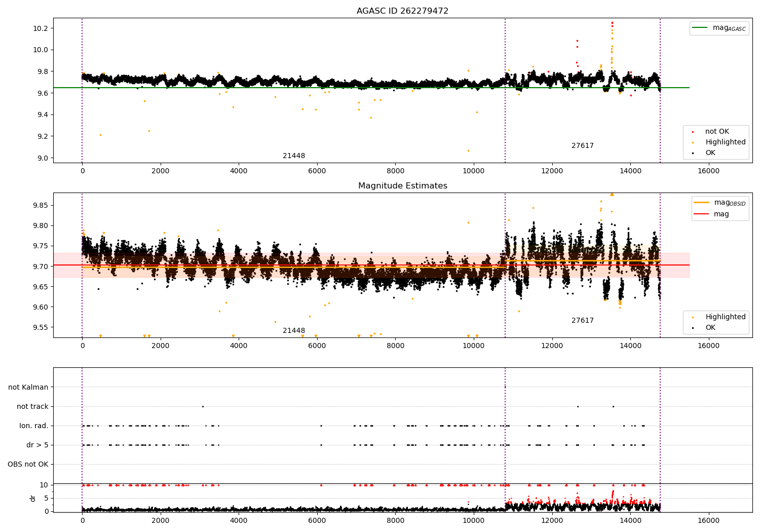Click the 21448 label in Magnitude Estimates plot

294,331
